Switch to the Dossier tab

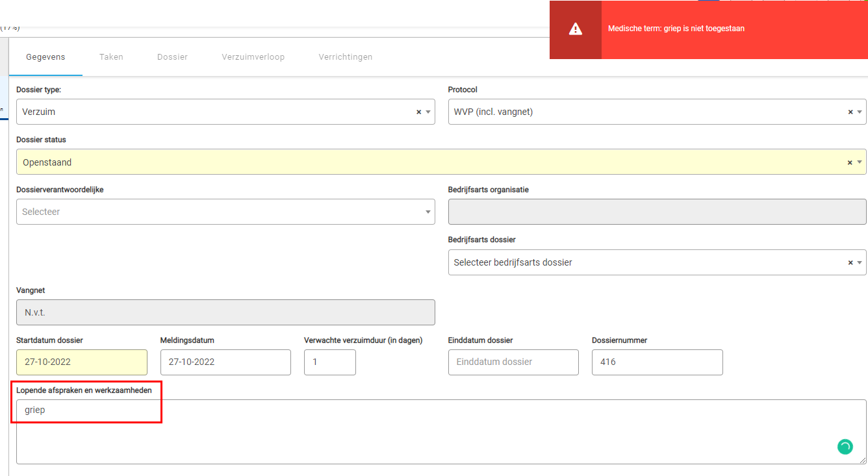click(172, 57)
